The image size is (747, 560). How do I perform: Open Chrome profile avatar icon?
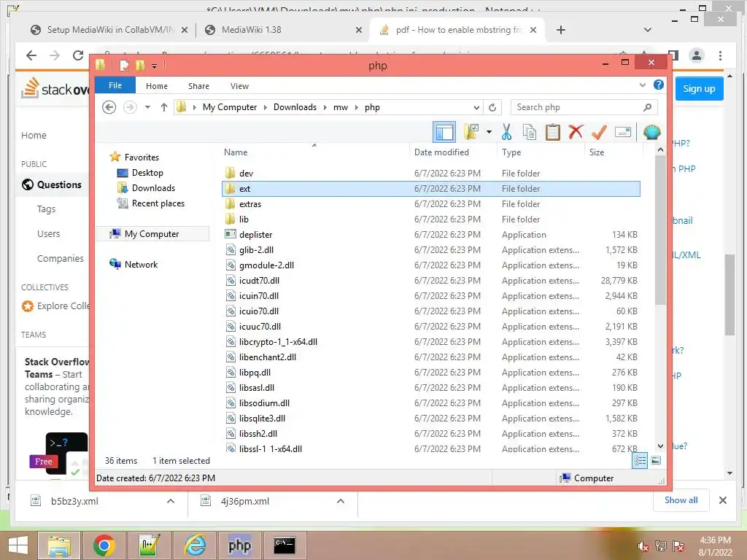click(x=697, y=55)
